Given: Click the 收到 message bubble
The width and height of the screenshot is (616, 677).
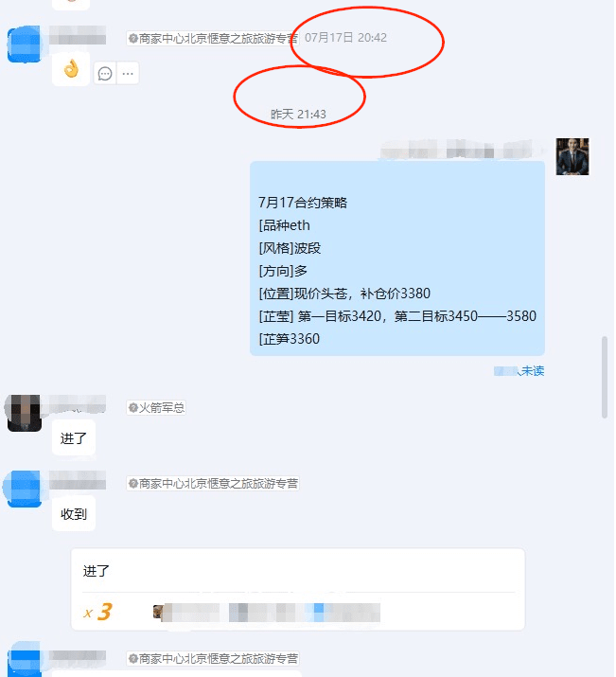Looking at the screenshot, I should pyautogui.click(x=74, y=514).
